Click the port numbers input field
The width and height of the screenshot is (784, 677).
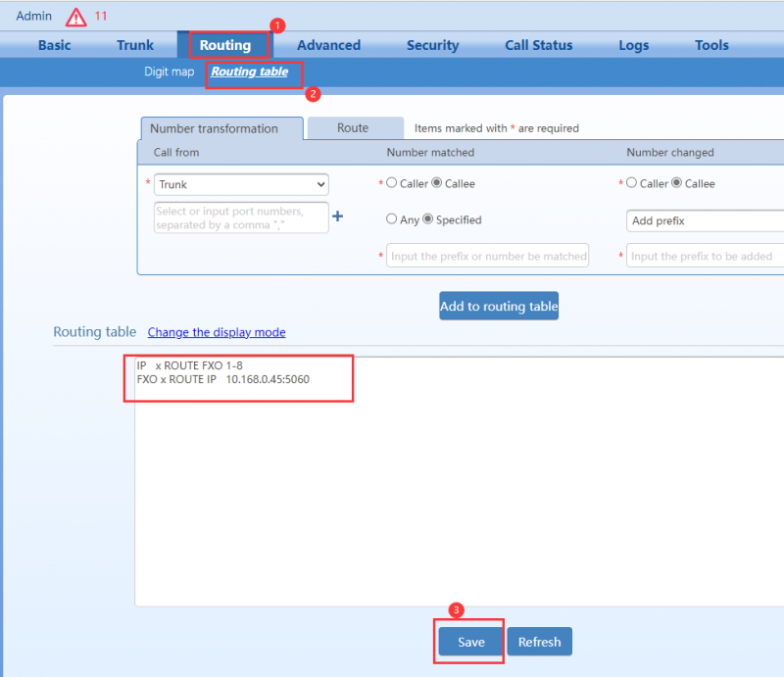point(241,218)
